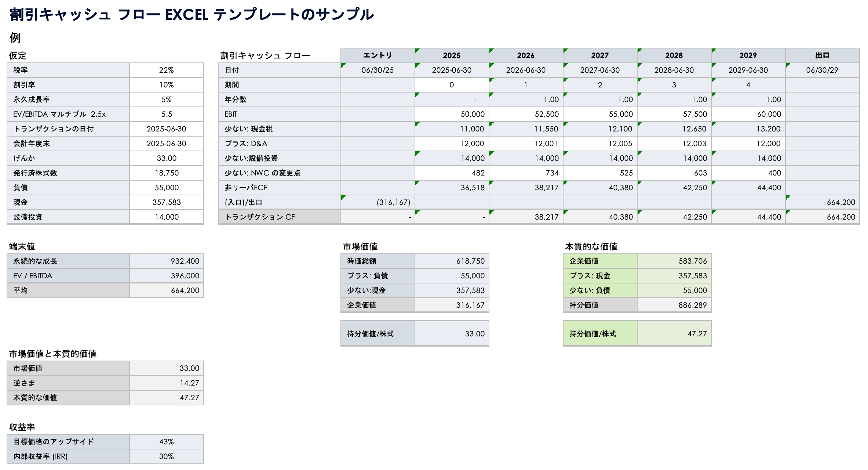Select the 持分価値 value 886,289
Image resolution: width=868 pixels, height=470 pixels.
click(x=674, y=305)
